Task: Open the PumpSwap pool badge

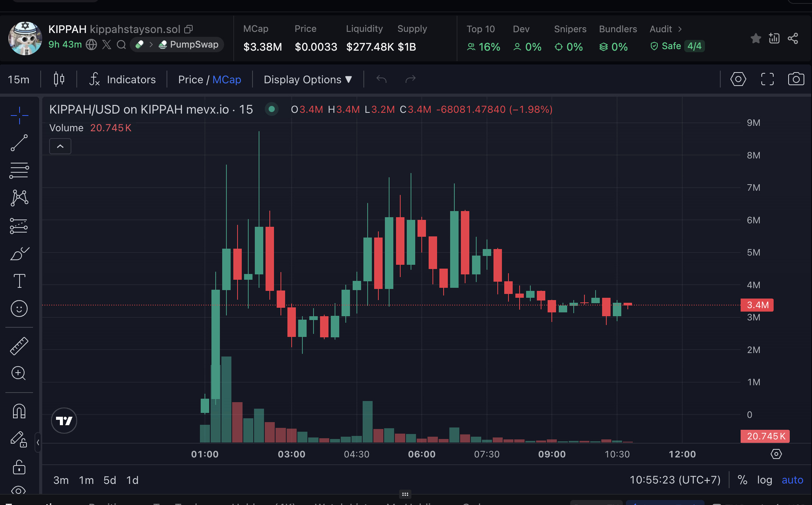Action: pos(189,45)
